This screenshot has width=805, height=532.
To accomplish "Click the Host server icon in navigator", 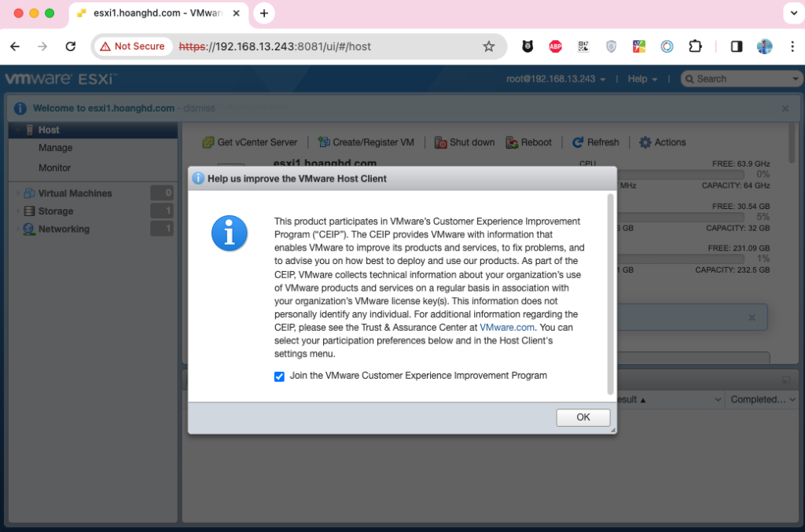I will tap(30, 130).
